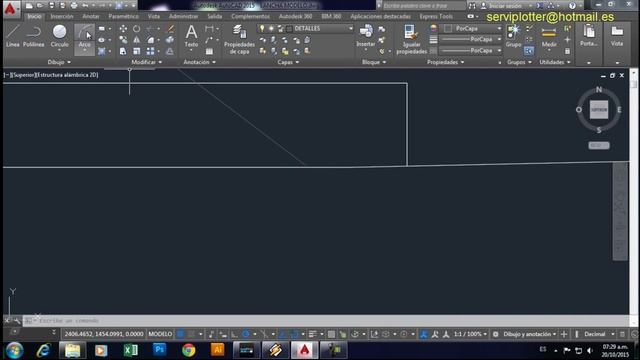Click the help question mark icon

[572, 6]
